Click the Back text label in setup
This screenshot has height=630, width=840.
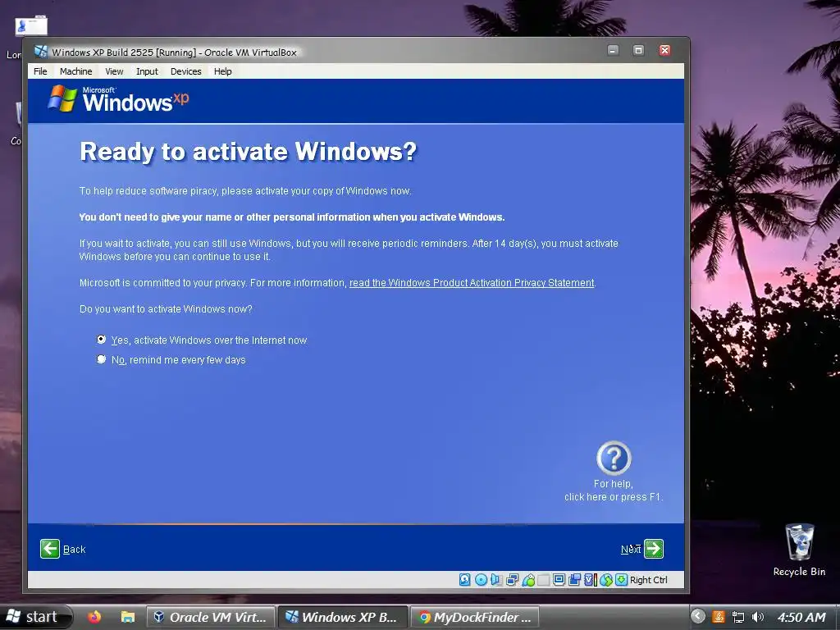point(74,549)
